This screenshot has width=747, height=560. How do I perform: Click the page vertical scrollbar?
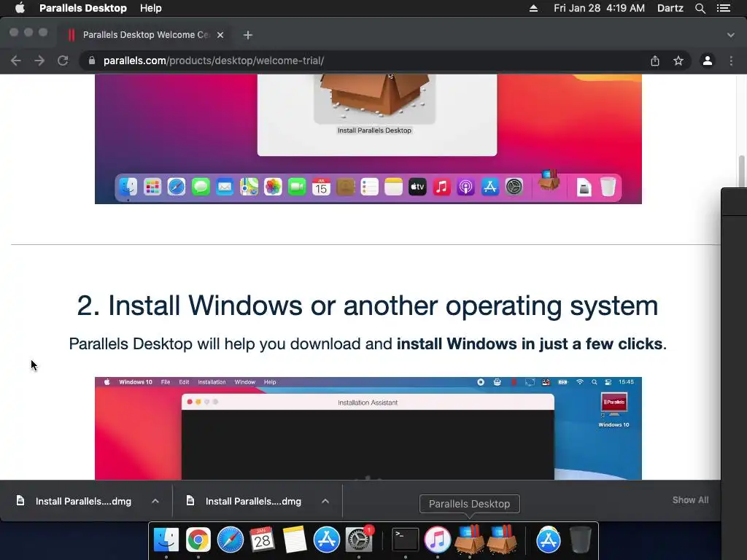point(741,171)
